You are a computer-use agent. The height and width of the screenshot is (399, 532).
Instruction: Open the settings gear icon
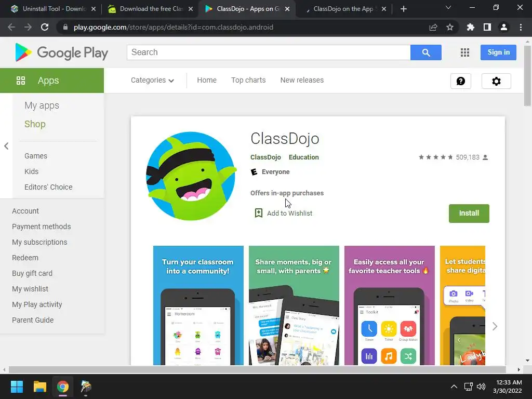496,81
